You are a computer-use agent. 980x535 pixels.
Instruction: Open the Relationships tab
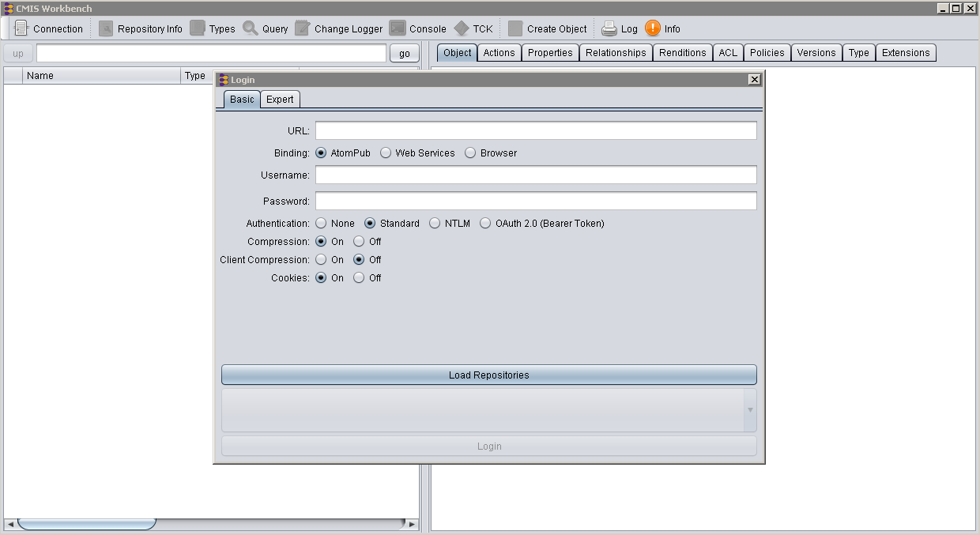point(616,53)
